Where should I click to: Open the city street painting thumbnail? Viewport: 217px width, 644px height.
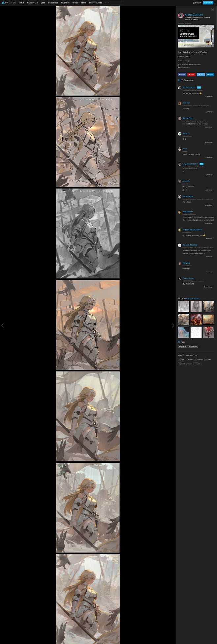(208, 307)
